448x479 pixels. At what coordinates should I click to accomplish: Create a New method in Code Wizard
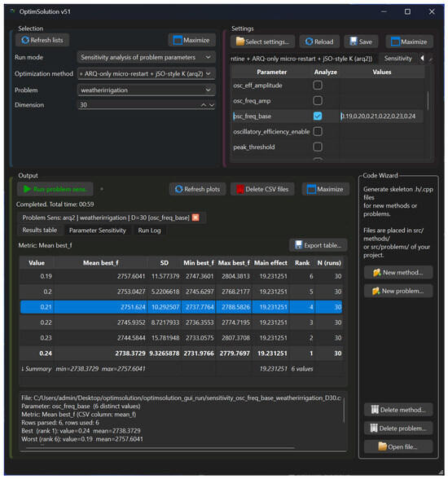(x=398, y=272)
